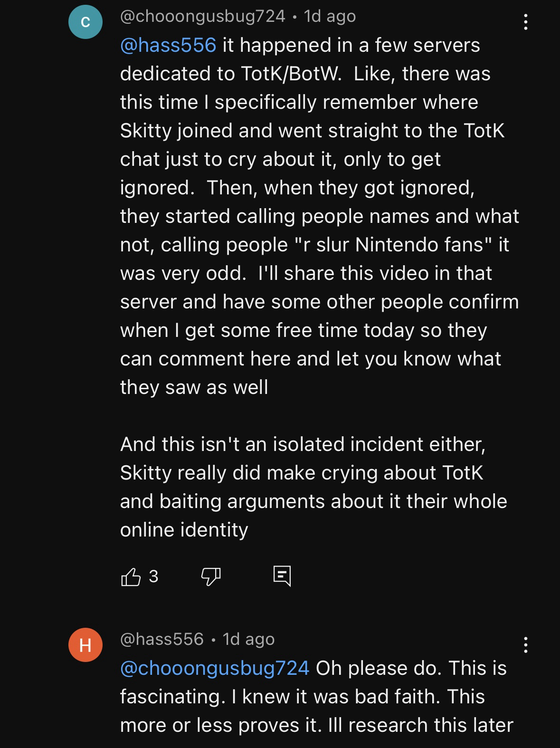Like chooongusbug724's comment with thumbs up
Screen dimensions: 560x748
click(131, 577)
